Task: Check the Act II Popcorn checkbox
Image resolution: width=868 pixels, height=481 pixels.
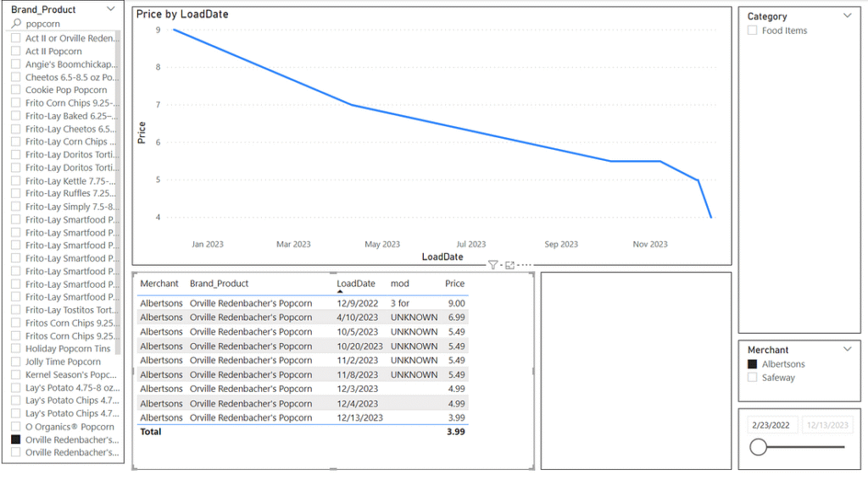Action: click(15, 51)
